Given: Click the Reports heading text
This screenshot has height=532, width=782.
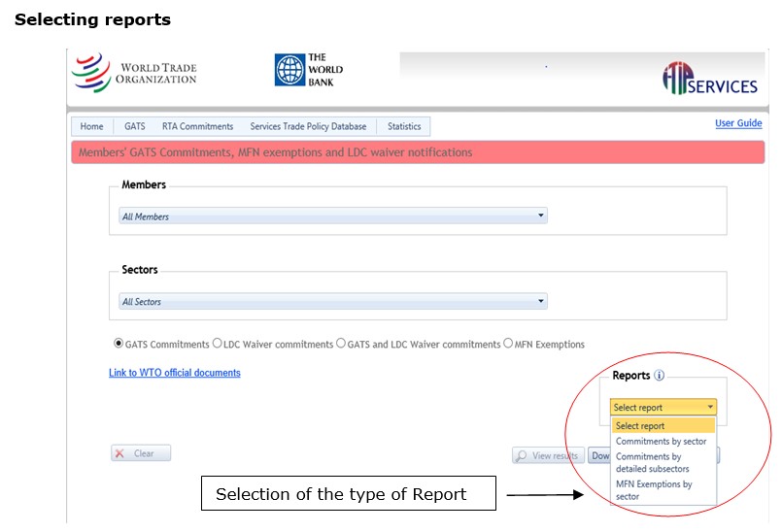Looking at the screenshot, I should (630, 376).
